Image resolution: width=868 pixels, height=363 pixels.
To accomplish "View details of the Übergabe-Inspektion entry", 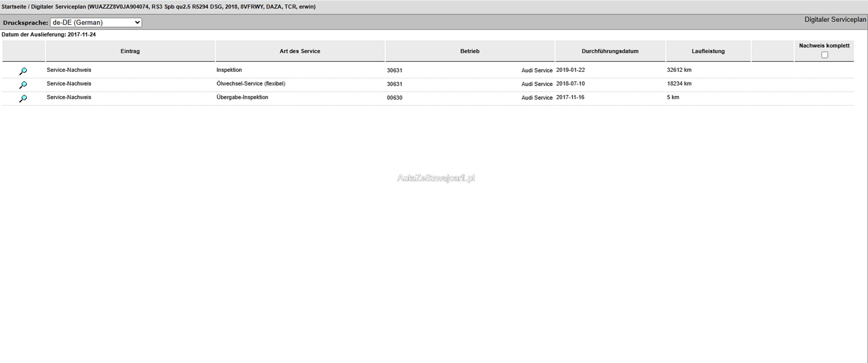I will pos(23,99).
